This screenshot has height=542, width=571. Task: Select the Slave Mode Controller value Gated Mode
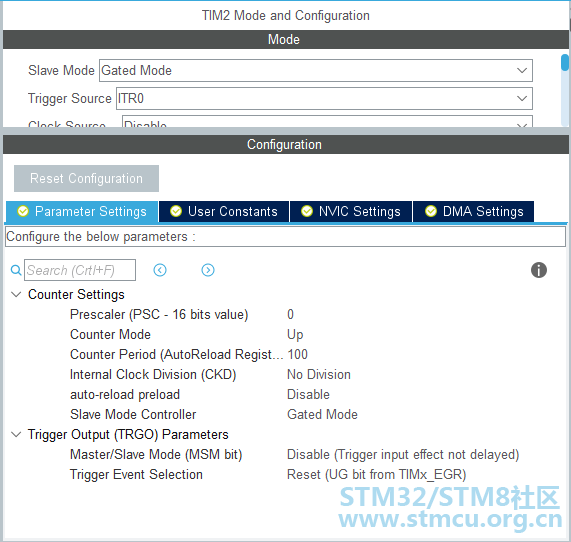tap(322, 415)
